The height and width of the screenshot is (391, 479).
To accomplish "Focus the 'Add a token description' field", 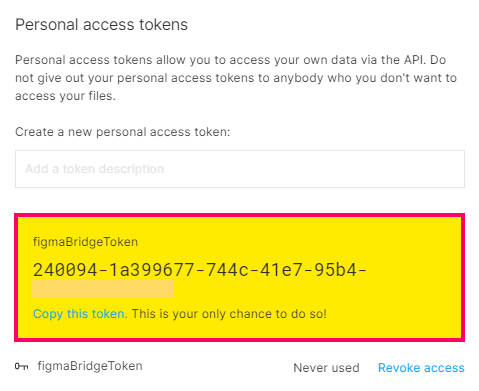I will (240, 169).
